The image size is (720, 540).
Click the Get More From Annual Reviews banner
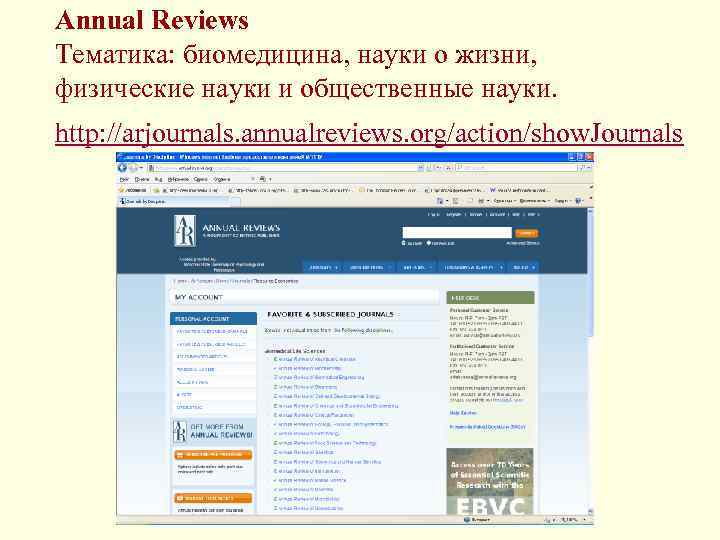[x=214, y=431]
